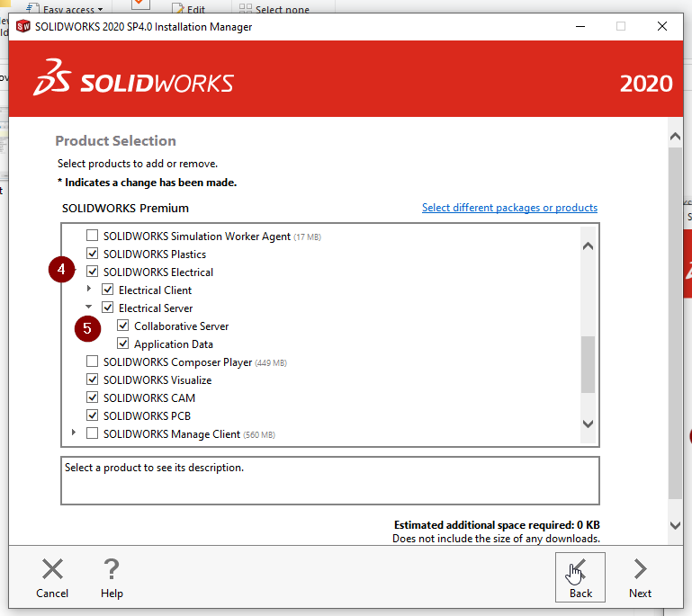692x616 pixels.
Task: Open Help with the question mark icon
Action: point(112,569)
